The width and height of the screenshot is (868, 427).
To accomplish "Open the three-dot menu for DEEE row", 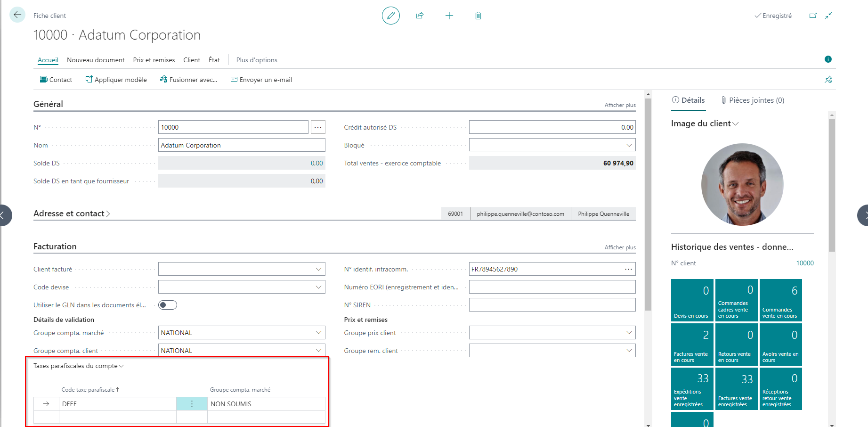I will coord(192,404).
